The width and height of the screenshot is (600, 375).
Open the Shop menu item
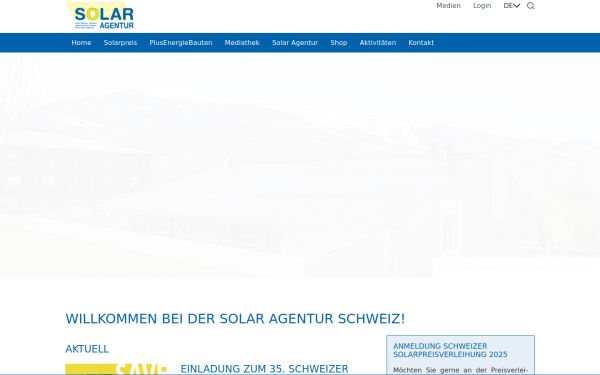(x=339, y=42)
